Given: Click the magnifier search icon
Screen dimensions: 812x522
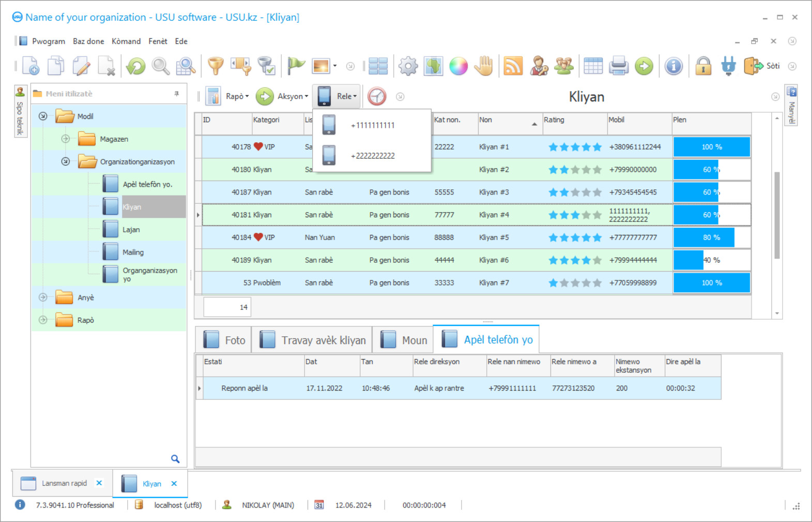Looking at the screenshot, I should (x=161, y=66).
